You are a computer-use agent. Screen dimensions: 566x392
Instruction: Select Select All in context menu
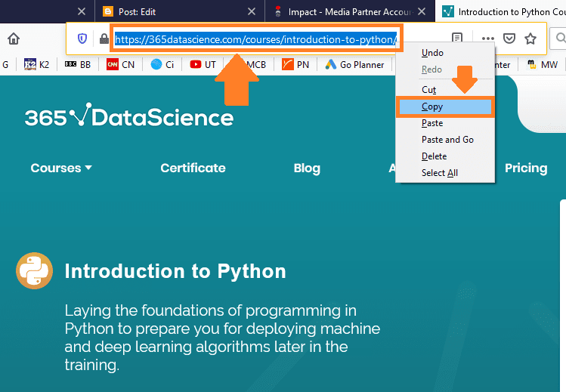click(x=440, y=173)
